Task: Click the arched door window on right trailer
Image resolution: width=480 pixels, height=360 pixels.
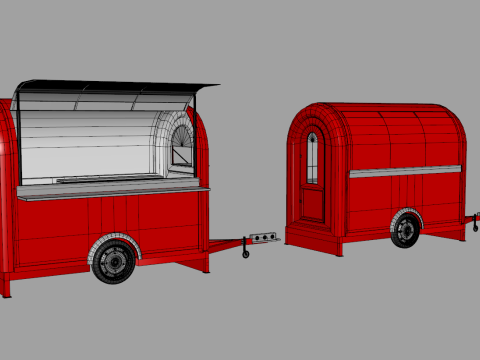Action: pos(312,158)
